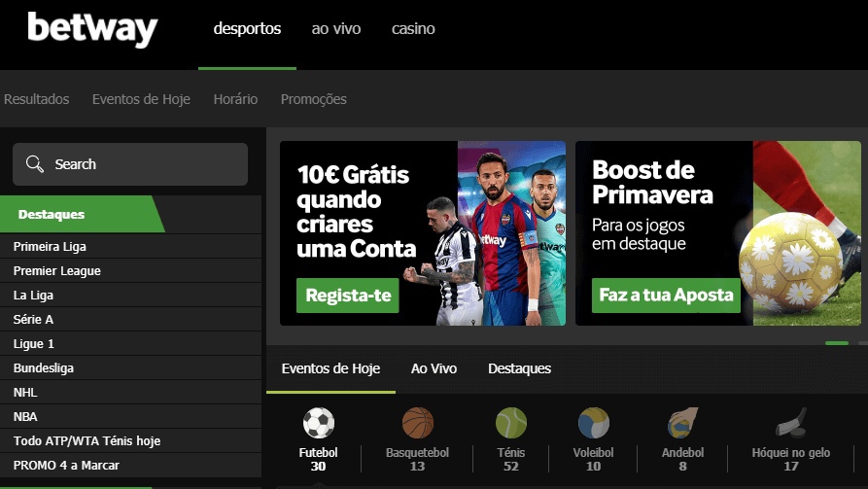The width and height of the screenshot is (868, 489).
Task: Open Premier League in sidebar
Action: coord(130,271)
